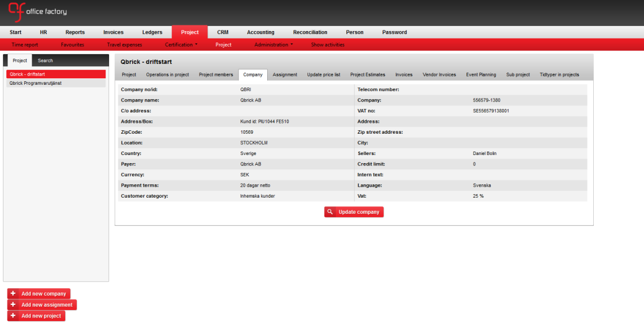Image resolution: width=644 pixels, height=336 pixels.
Task: Click the Vat value 25 %
Action: pos(478,196)
